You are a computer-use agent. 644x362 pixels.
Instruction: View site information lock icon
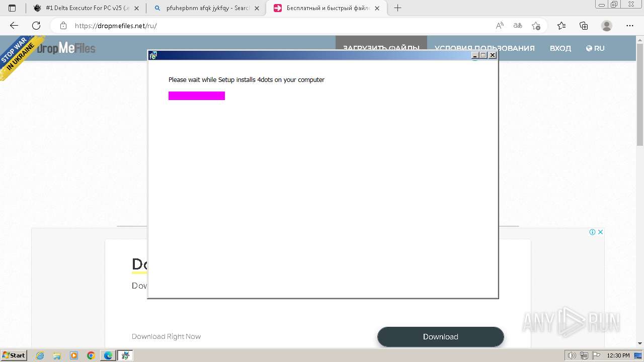[63, 26]
